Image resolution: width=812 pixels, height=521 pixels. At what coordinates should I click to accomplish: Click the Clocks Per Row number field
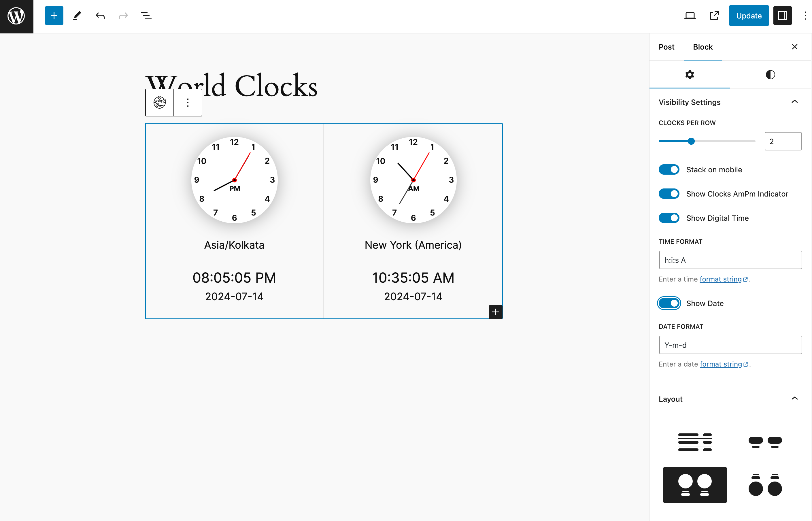783,141
